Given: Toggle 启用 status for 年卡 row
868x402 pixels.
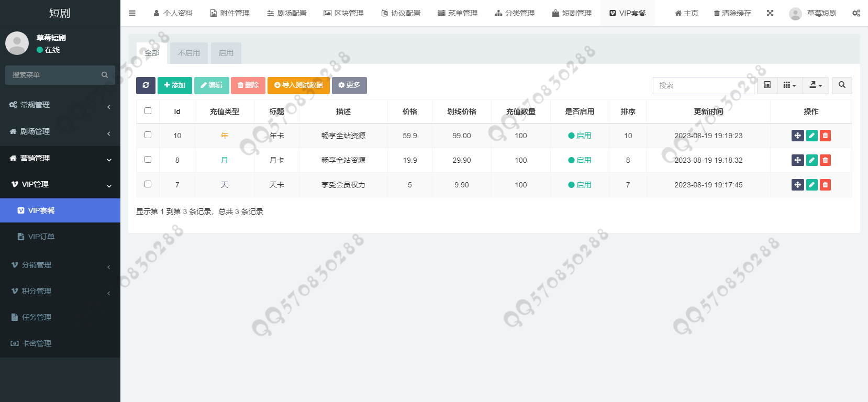Looking at the screenshot, I should coord(580,136).
